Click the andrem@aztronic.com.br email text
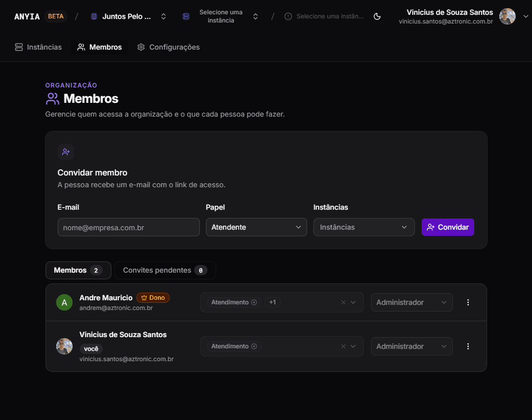Viewport: 532px width, 420px height. click(x=116, y=308)
